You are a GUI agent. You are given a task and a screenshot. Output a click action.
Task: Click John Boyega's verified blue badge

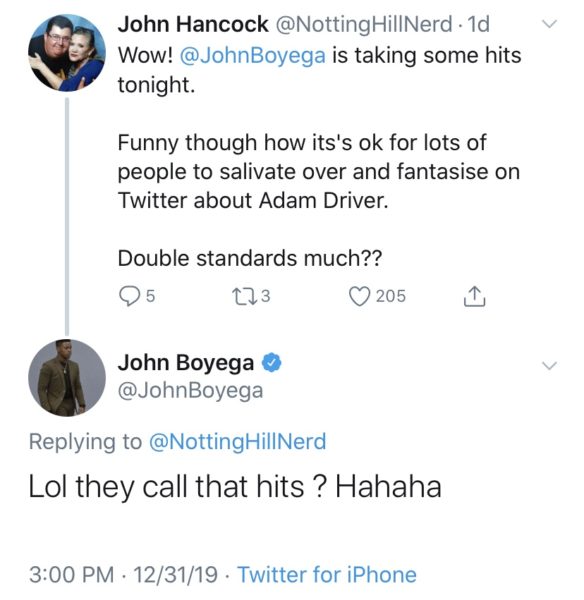click(x=272, y=362)
